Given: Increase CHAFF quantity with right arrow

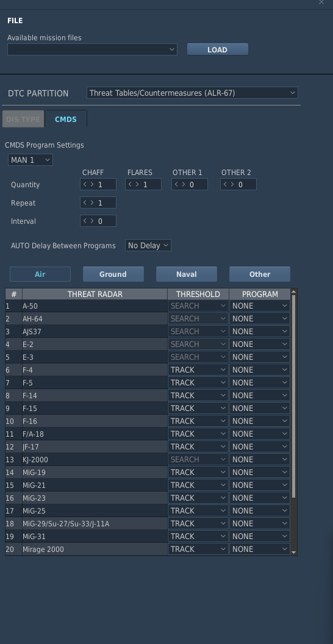Looking at the screenshot, I should tap(92, 184).
